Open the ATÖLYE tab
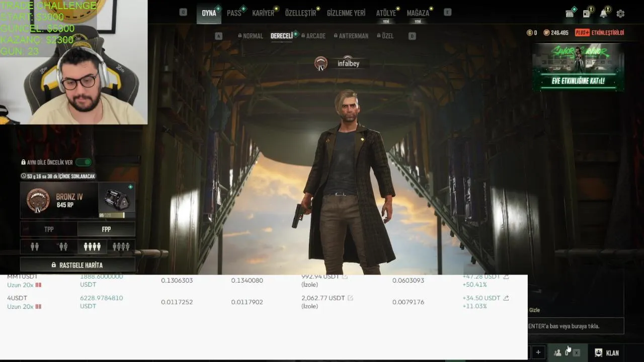Image resolution: width=644 pixels, height=362 pixels. pyautogui.click(x=386, y=13)
